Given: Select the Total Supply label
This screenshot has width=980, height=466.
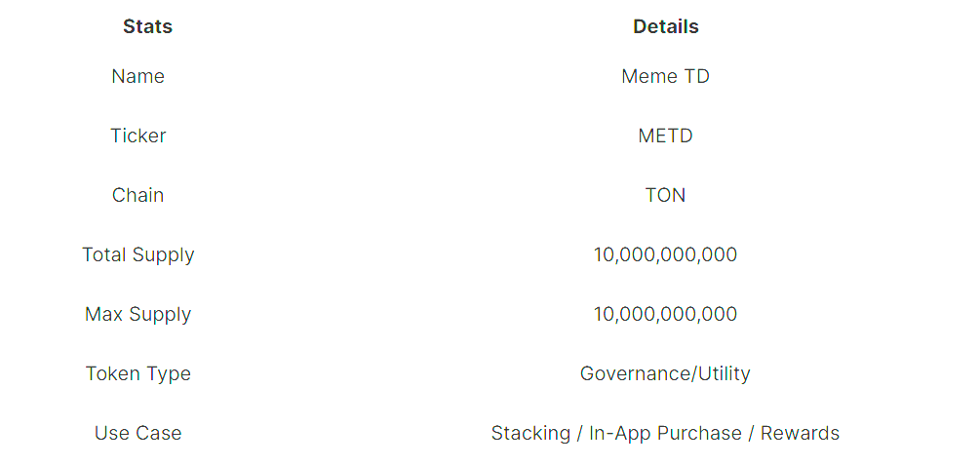Looking at the screenshot, I should click(138, 254).
